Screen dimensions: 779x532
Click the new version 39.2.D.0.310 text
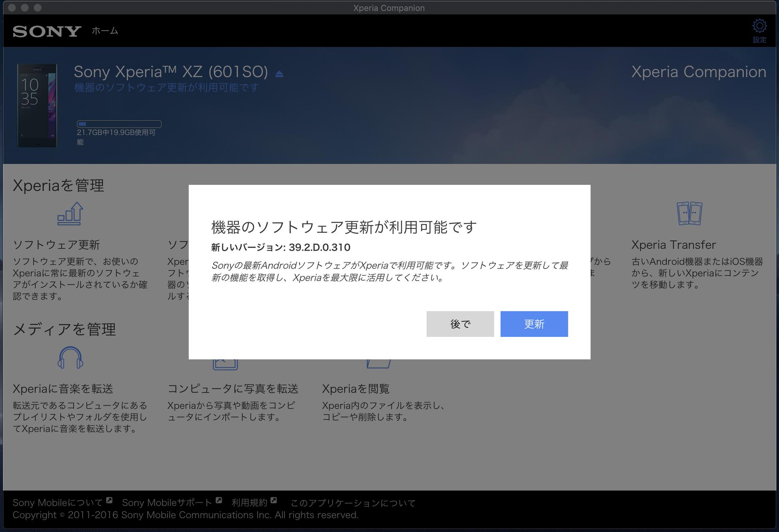click(x=281, y=247)
